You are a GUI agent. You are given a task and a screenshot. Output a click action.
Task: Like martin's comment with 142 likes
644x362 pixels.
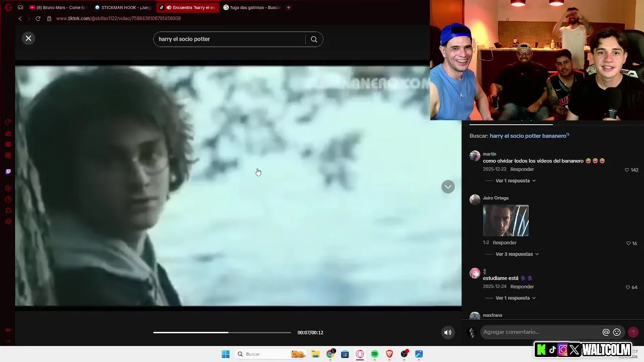coord(627,170)
